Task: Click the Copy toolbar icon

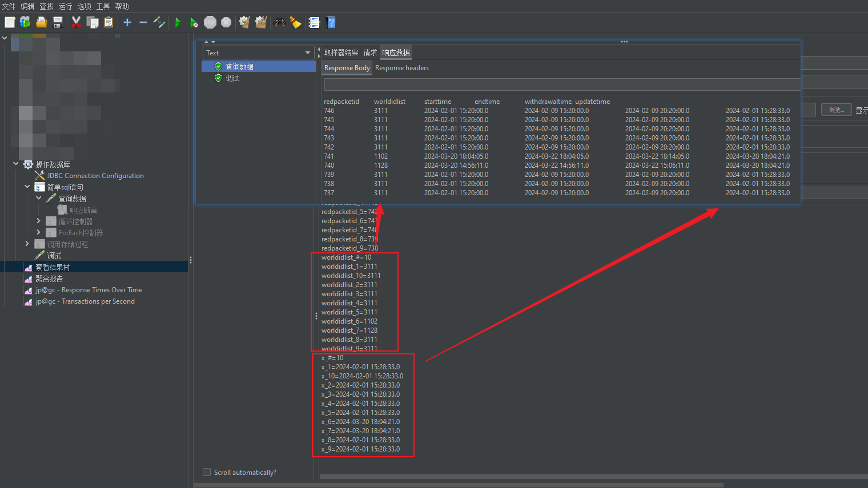Action: point(92,22)
